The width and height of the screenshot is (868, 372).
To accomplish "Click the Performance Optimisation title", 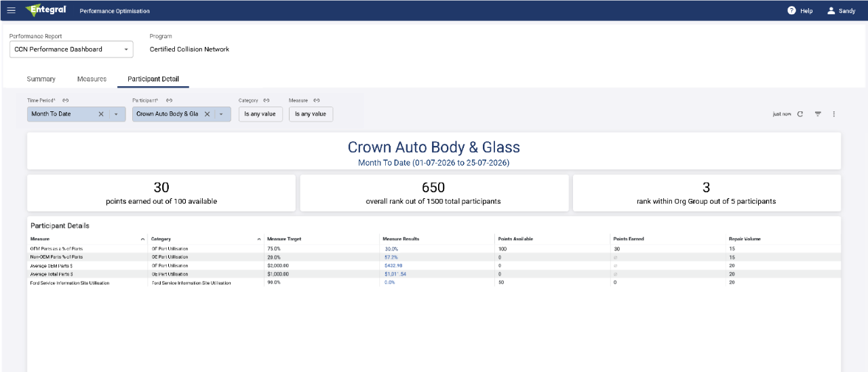I will coord(115,11).
